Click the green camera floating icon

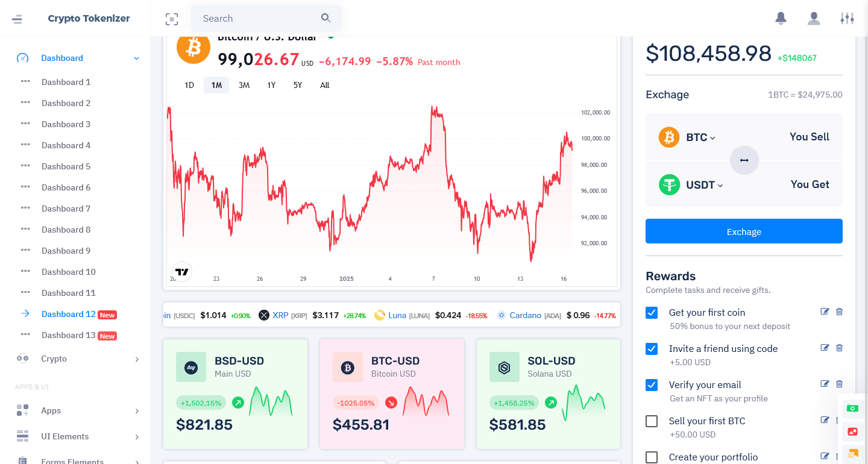tap(852, 408)
